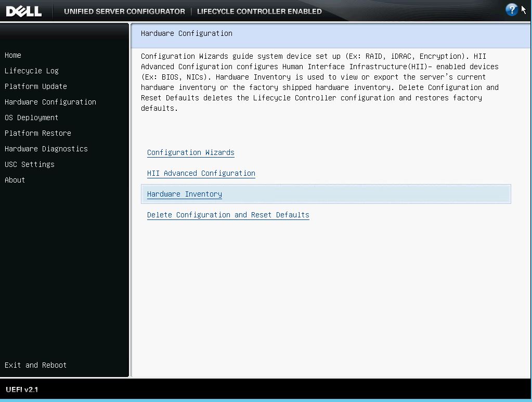
Task: Open the Configuration Wizards link
Action: click(x=190, y=152)
